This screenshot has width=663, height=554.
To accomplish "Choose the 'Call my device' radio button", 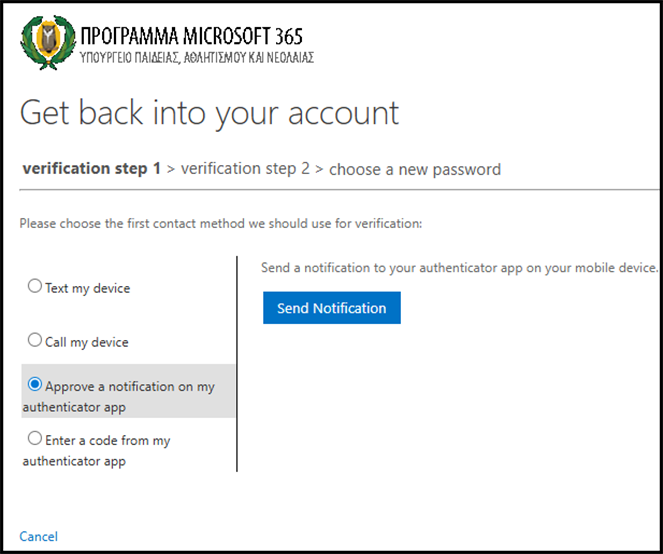I will (x=35, y=341).
